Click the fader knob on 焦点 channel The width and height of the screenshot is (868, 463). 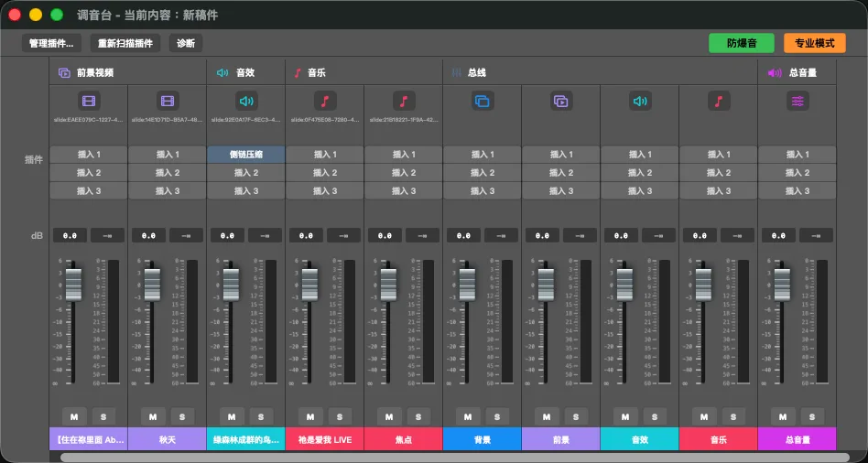[388, 285]
